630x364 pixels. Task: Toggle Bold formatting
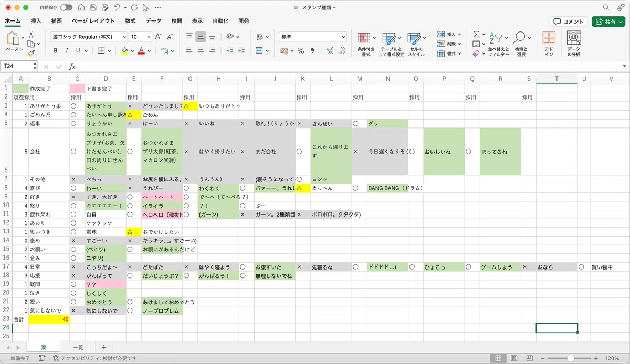coord(55,51)
